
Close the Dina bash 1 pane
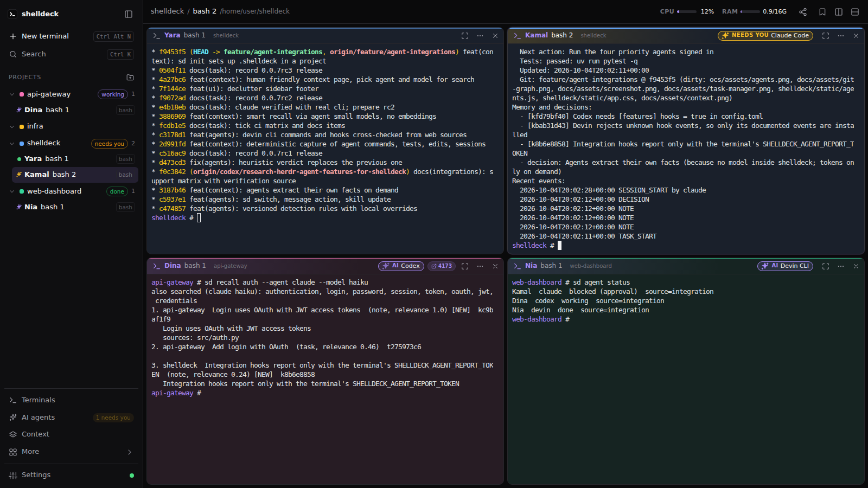[495, 266]
